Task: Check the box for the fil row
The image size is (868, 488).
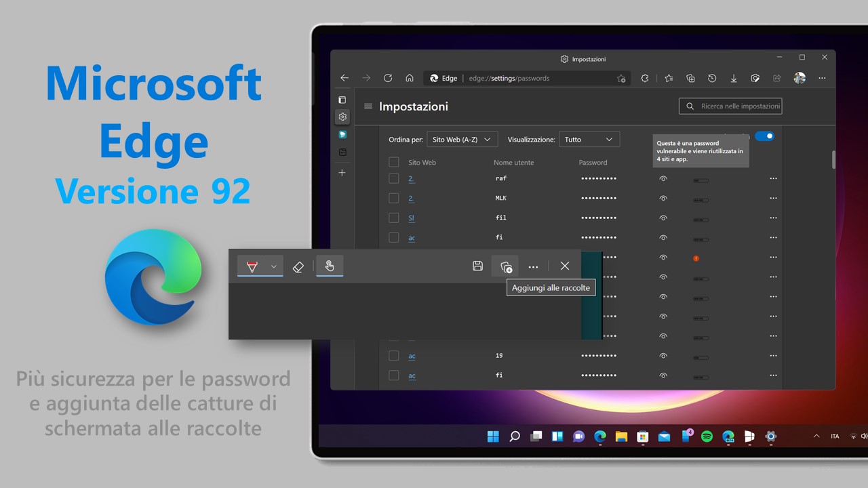Action: (394, 218)
